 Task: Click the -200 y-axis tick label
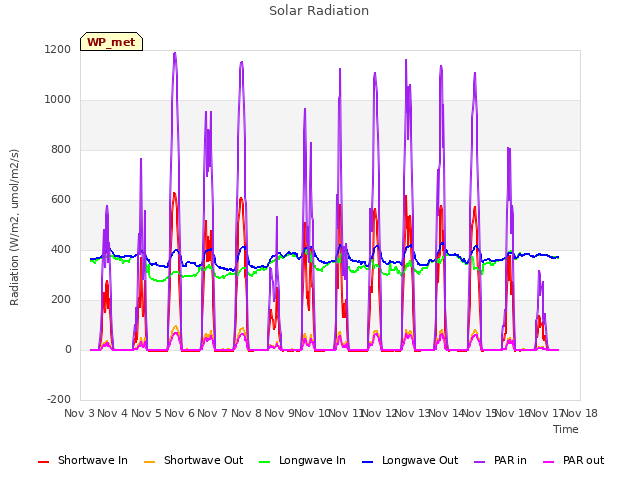click(59, 399)
